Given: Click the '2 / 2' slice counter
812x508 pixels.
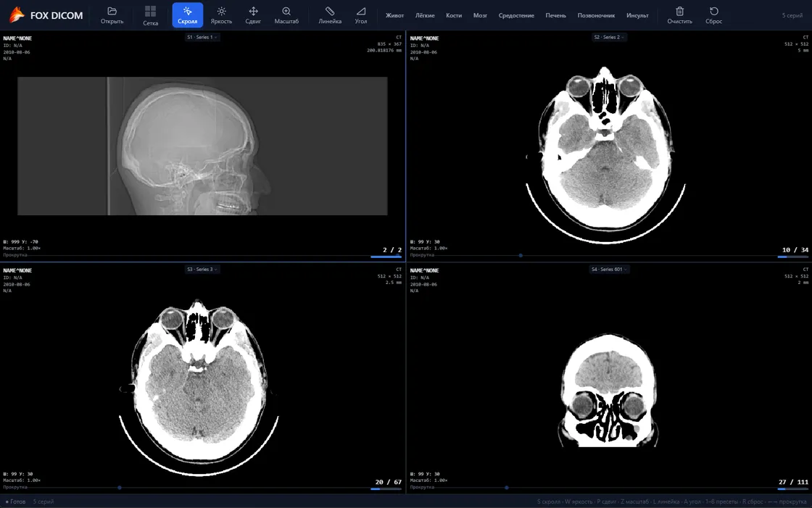Looking at the screenshot, I should tap(392, 249).
